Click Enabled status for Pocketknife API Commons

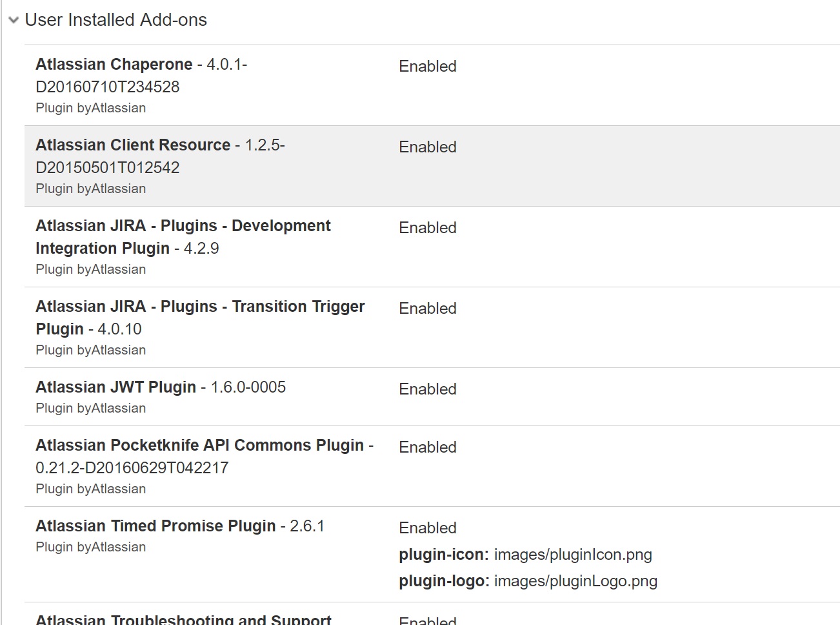click(x=428, y=447)
